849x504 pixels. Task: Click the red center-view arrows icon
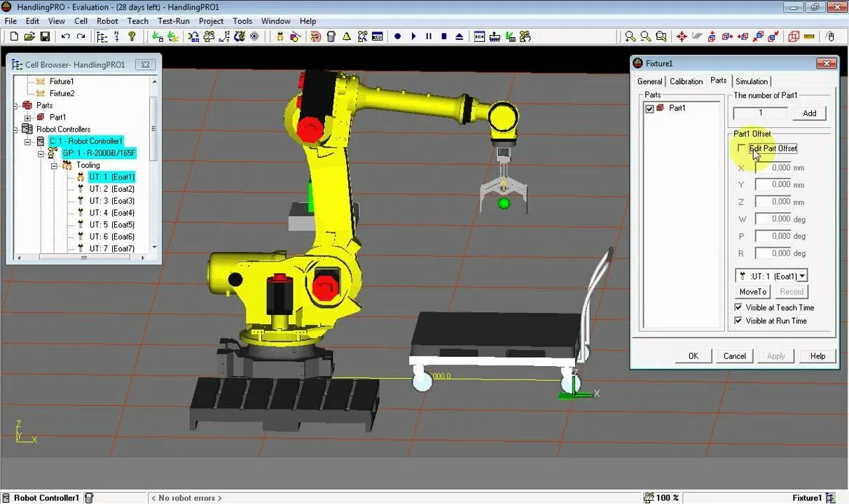681,36
